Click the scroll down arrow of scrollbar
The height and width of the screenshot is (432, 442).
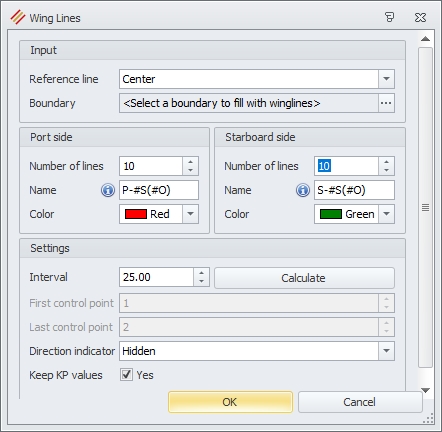(x=425, y=390)
